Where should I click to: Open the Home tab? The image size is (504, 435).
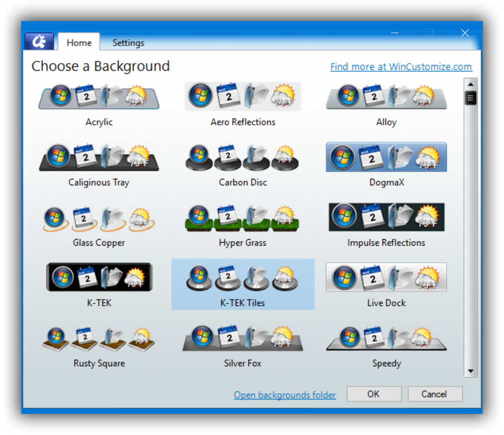click(x=79, y=43)
